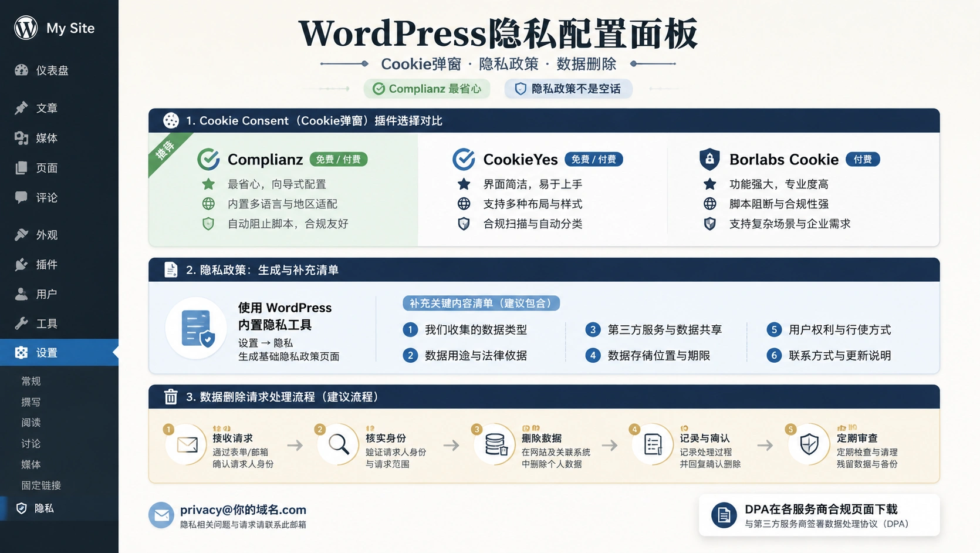Viewport: 980px width, 553px height.
Task: Click the DPA在各服务商合规页面下载 card title
Action: [x=821, y=509]
